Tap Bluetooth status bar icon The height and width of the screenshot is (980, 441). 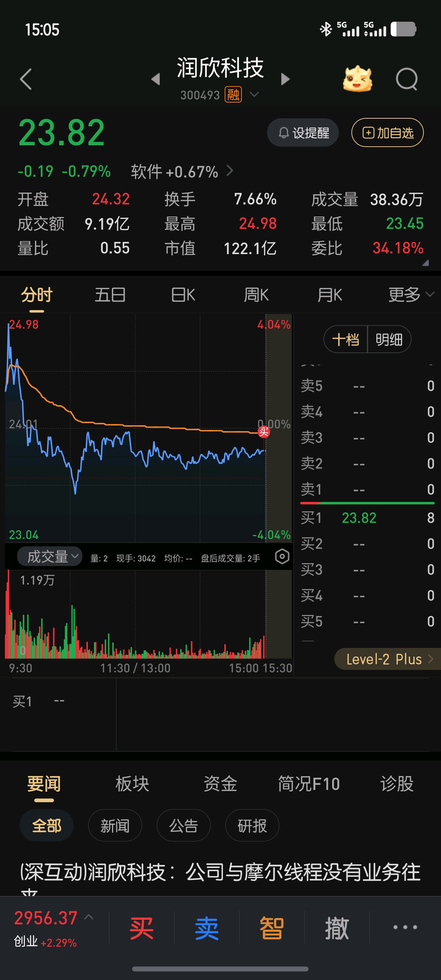coord(326,29)
